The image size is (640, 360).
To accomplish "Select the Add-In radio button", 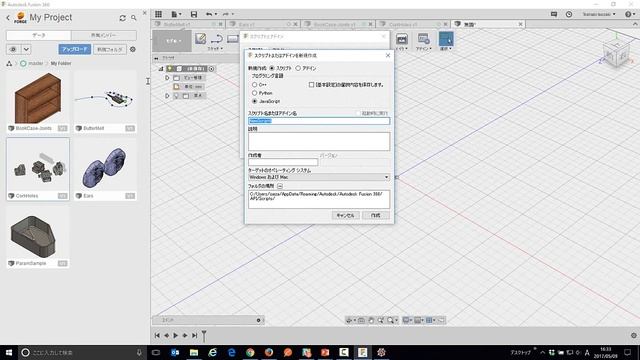I will [x=298, y=68].
